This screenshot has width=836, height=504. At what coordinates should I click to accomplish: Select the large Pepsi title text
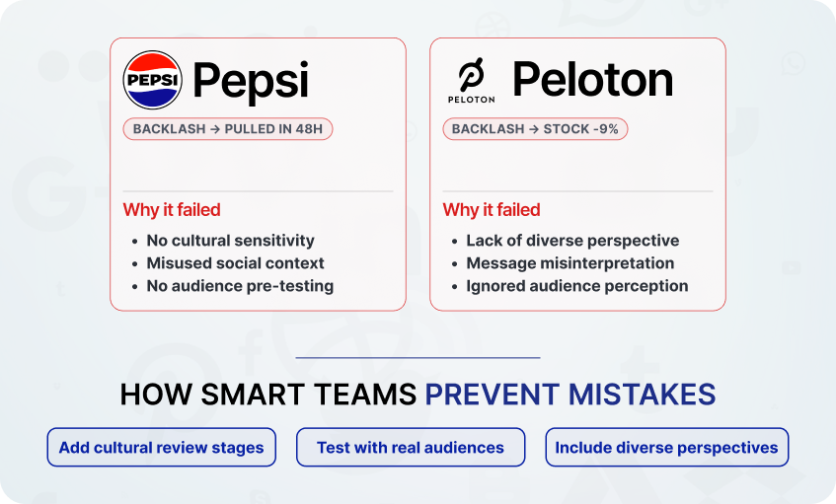251,80
